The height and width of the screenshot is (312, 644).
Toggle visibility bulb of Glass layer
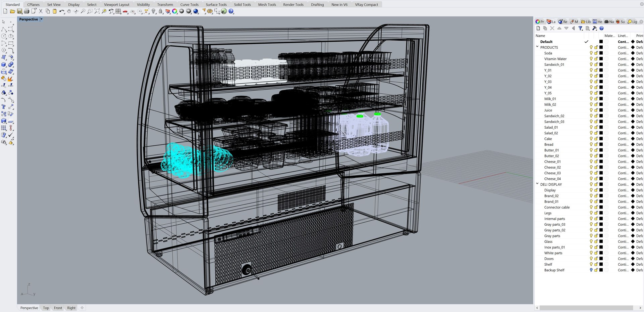pos(591,241)
